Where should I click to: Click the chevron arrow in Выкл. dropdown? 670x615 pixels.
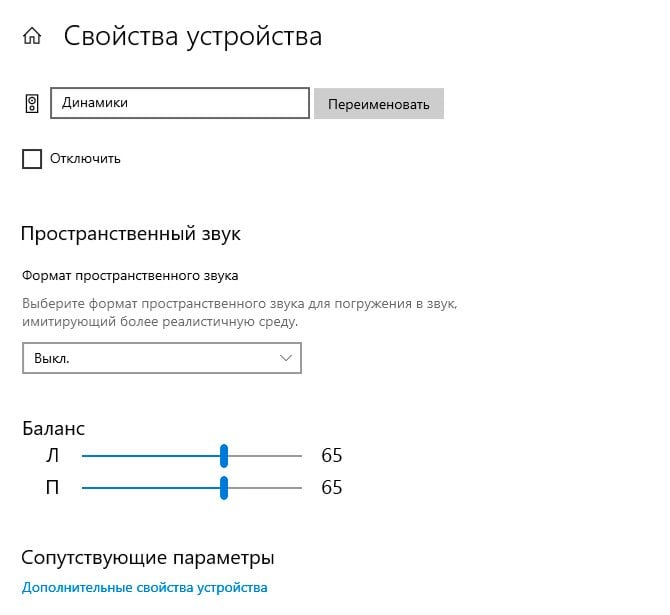286,358
